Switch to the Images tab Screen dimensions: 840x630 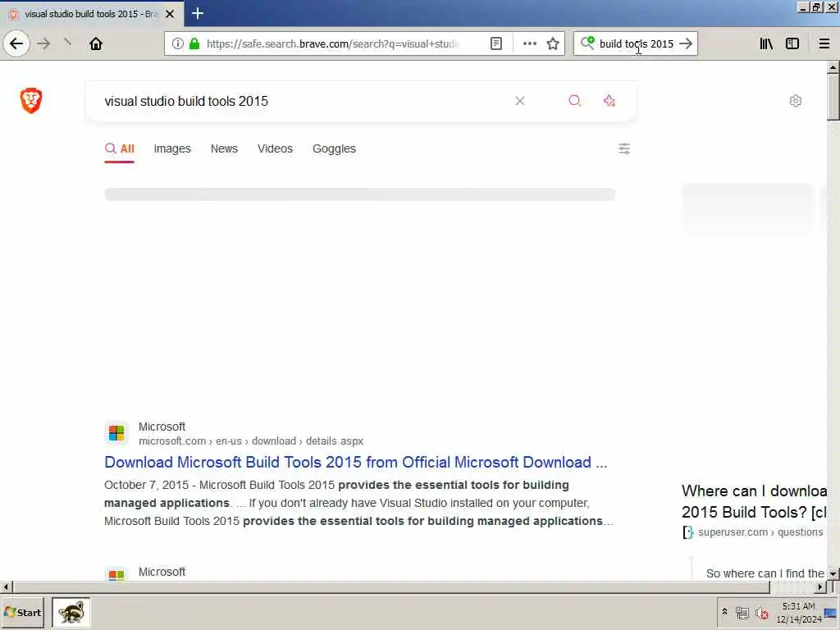click(172, 148)
